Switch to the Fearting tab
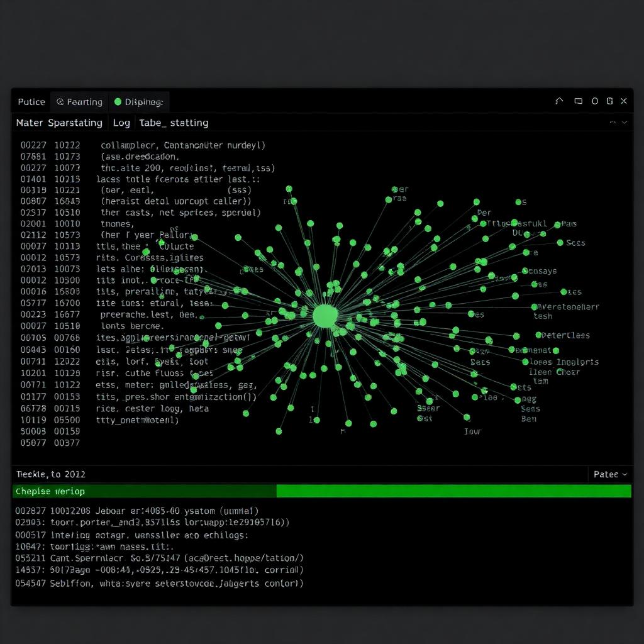Screen dimensions: 644x644 [x=80, y=102]
